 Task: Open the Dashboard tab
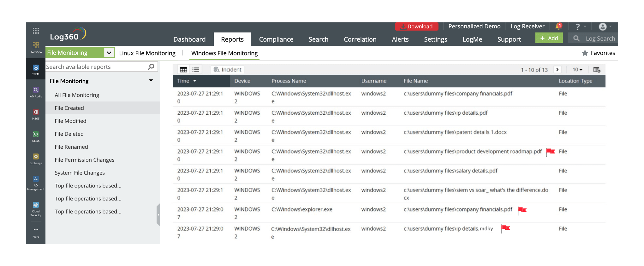click(189, 39)
